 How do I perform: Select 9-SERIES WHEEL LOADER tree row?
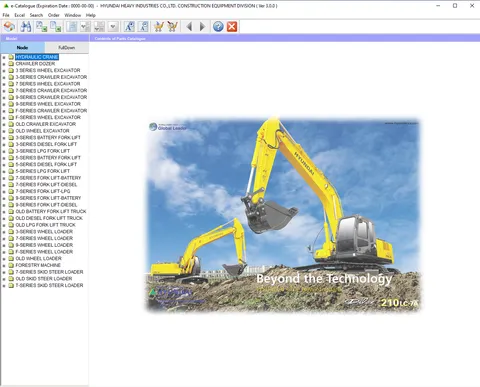[x=44, y=245]
